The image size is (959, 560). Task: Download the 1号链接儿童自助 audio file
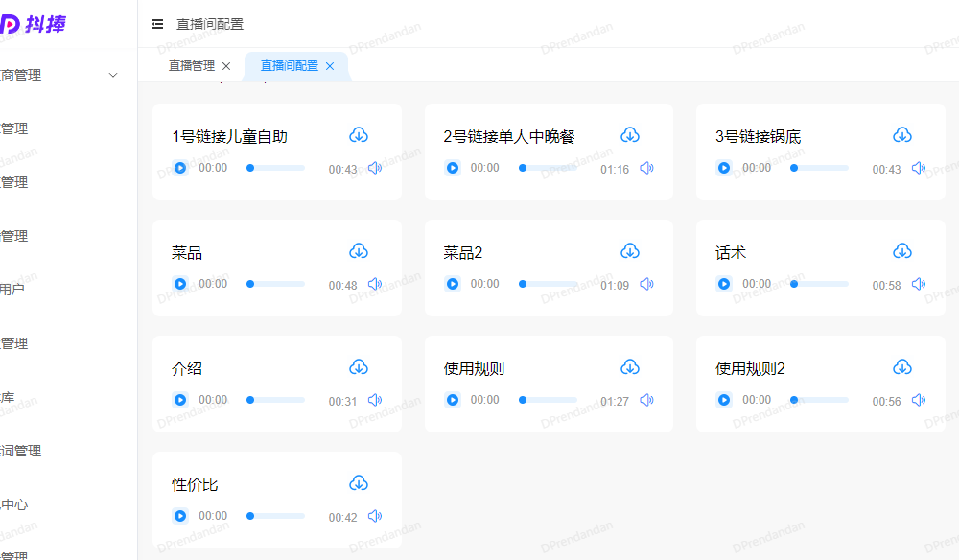tap(359, 135)
